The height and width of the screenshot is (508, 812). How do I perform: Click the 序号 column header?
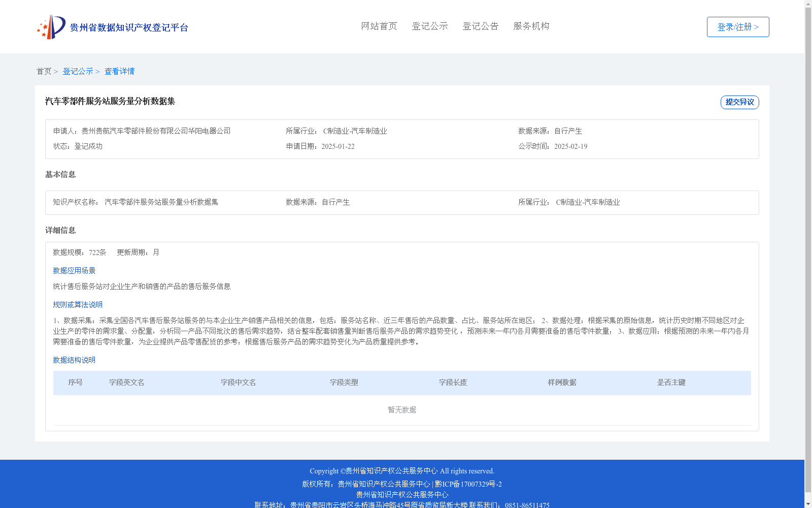76,383
